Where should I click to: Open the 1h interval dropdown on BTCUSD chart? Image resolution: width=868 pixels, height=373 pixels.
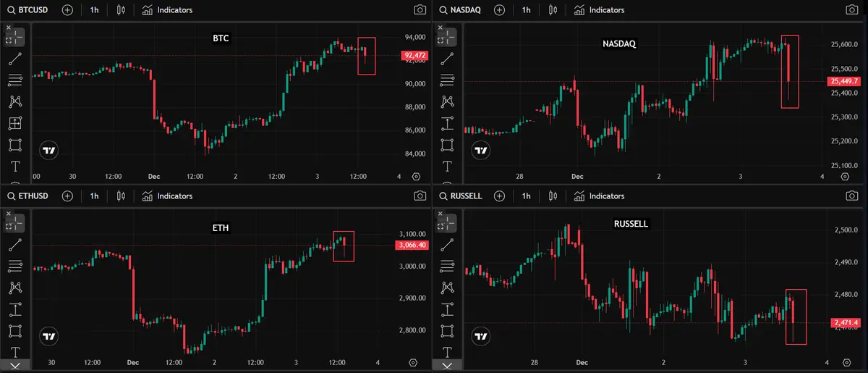pos(95,10)
